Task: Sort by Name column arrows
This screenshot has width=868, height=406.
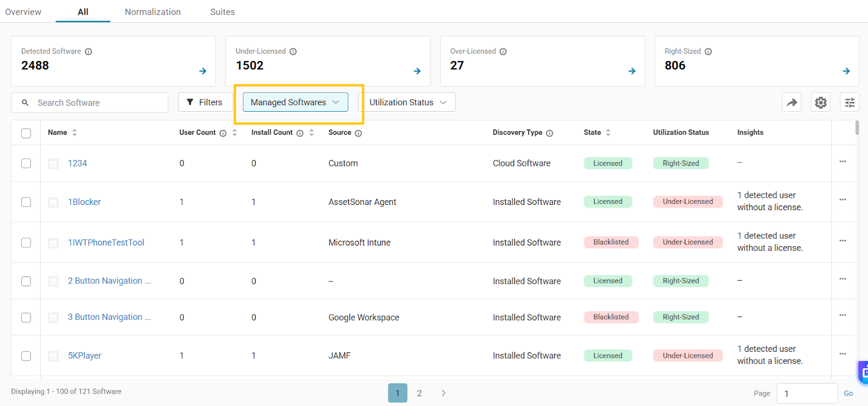Action: click(x=74, y=133)
